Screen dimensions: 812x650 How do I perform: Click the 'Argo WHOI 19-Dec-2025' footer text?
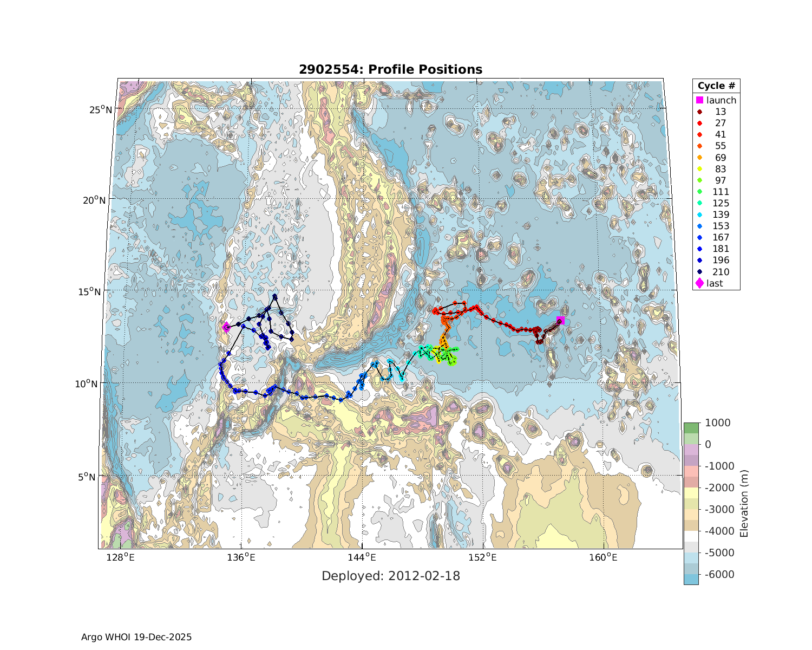pos(136,637)
